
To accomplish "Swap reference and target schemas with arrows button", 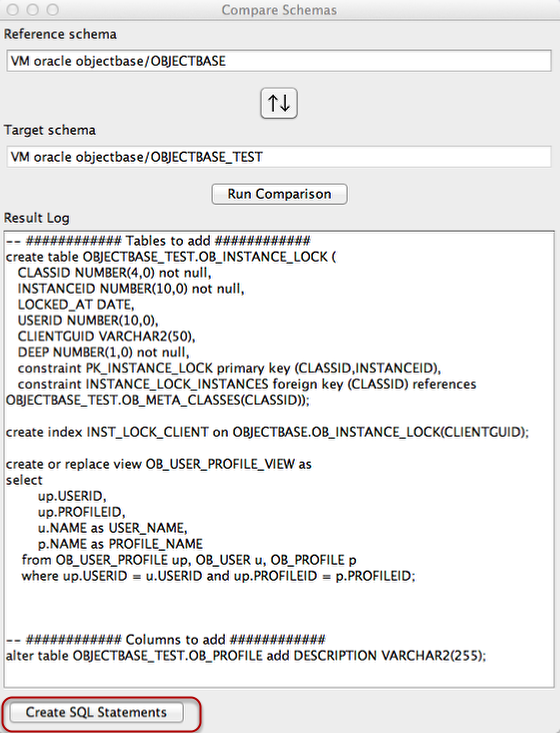I will pos(279,103).
